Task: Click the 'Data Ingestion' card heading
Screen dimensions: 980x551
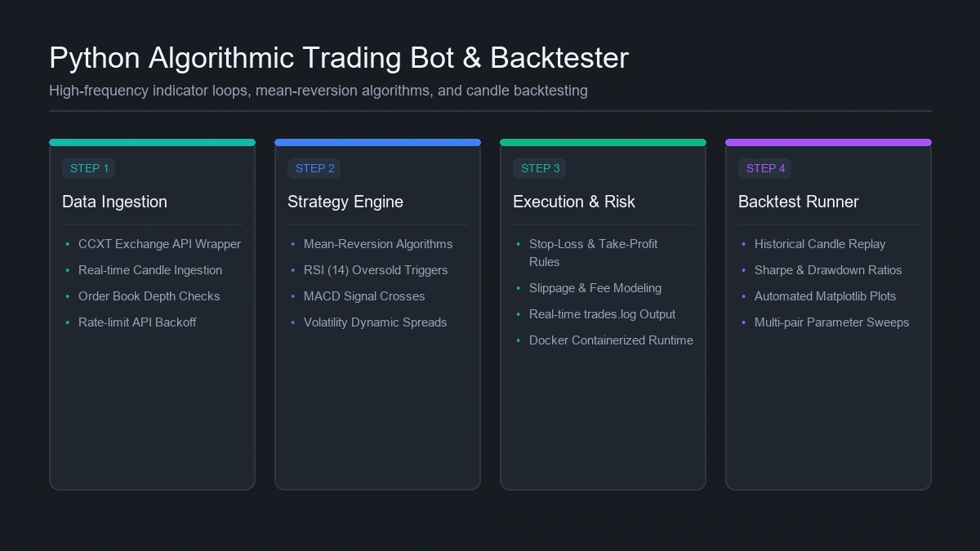Action: 114,202
